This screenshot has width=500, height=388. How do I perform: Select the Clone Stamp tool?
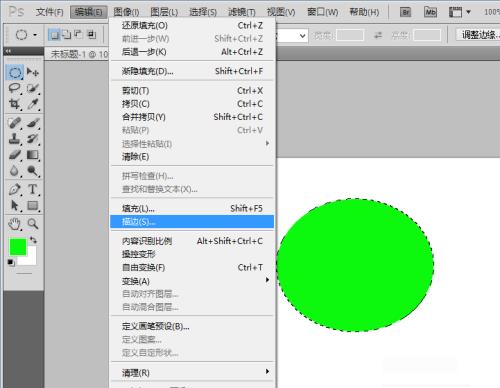tap(15, 138)
